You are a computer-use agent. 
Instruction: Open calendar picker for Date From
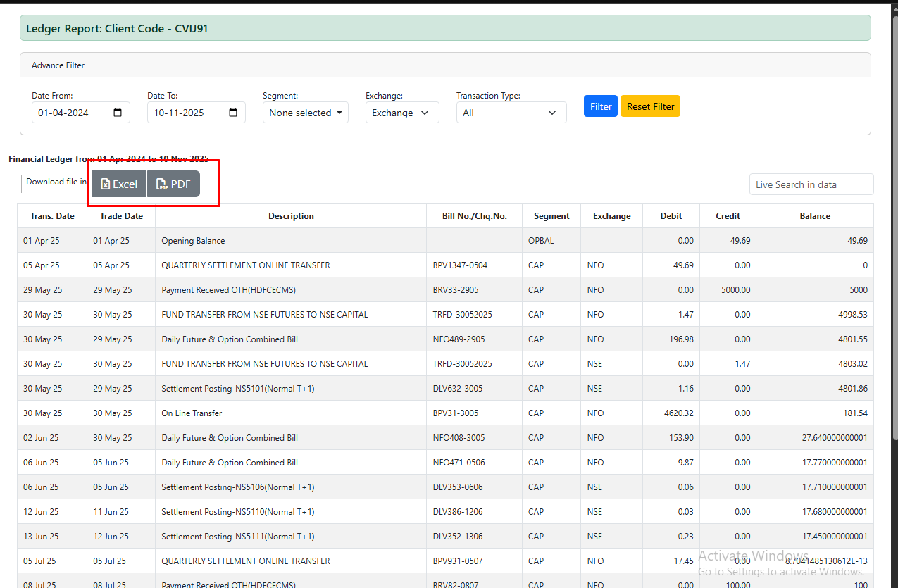coord(118,113)
